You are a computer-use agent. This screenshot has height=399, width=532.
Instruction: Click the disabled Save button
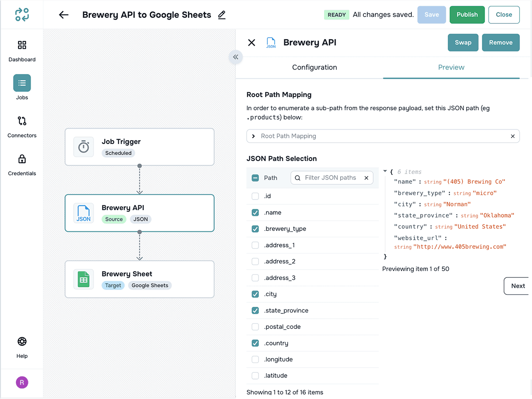(431, 15)
